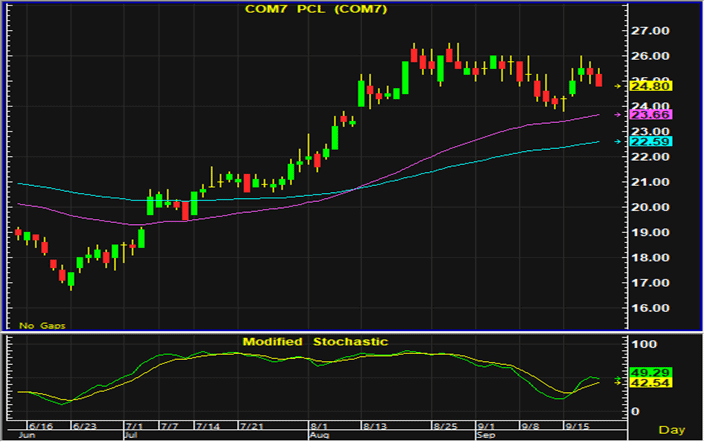705x442 pixels.
Task: Click the cyan arrow beside the 22.59 tag
Action: [x=617, y=142]
